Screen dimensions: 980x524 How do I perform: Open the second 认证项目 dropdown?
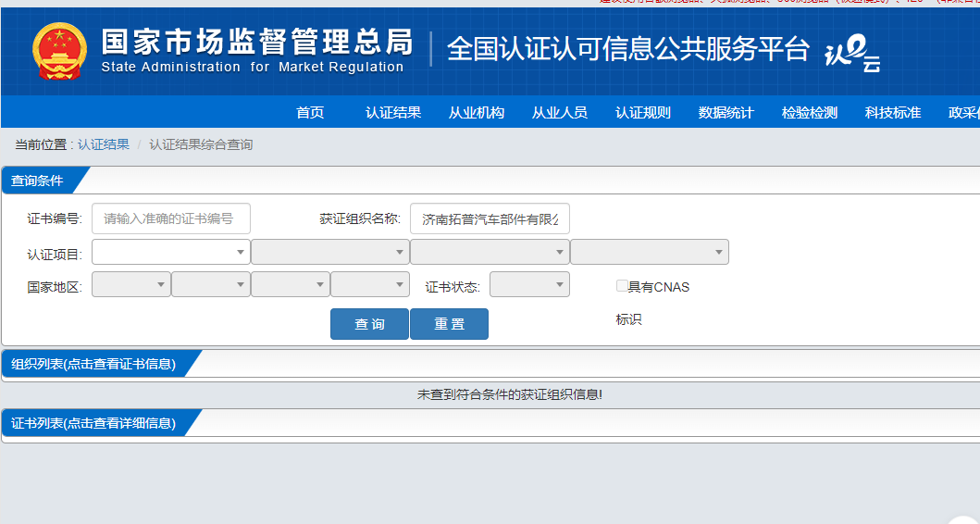(x=330, y=252)
